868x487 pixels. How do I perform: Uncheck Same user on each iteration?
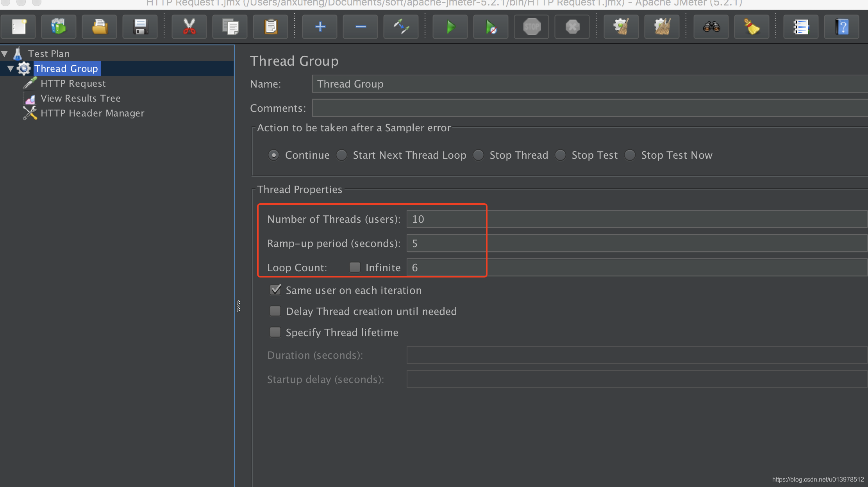tap(275, 290)
